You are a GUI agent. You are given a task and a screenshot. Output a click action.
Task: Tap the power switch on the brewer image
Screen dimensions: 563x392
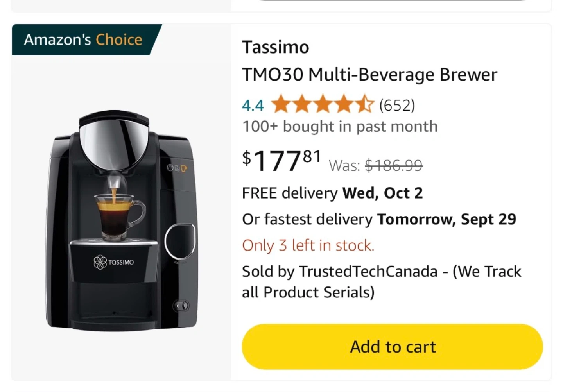pos(181,306)
